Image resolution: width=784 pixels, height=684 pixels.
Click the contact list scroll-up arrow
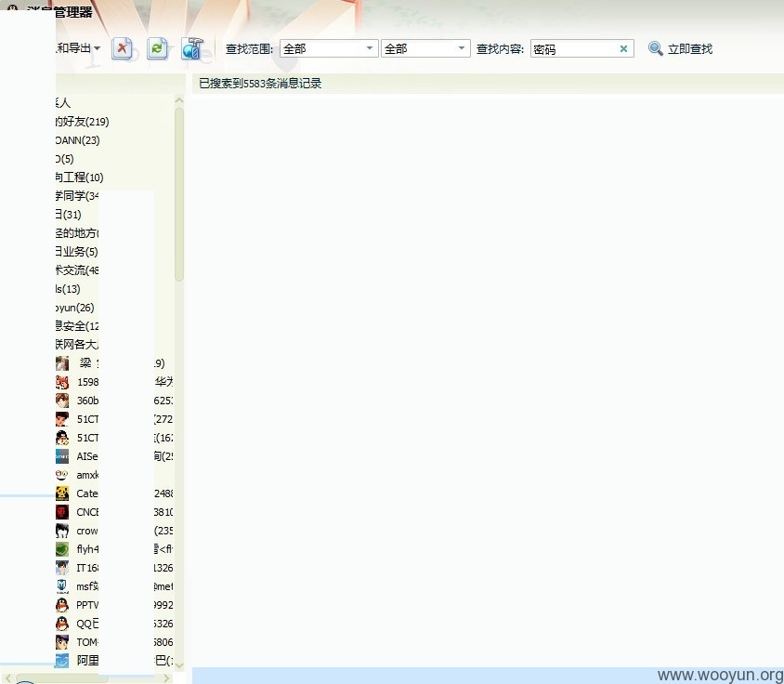tap(179, 100)
